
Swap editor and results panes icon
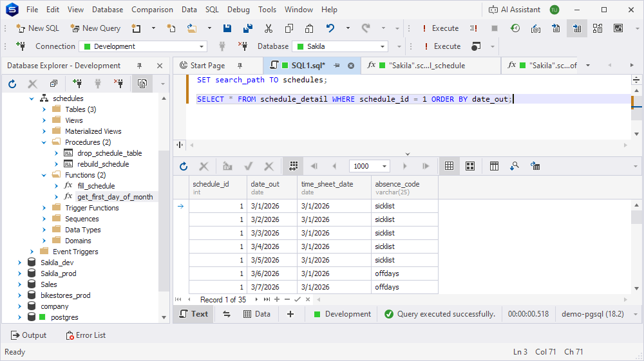[x=226, y=314]
